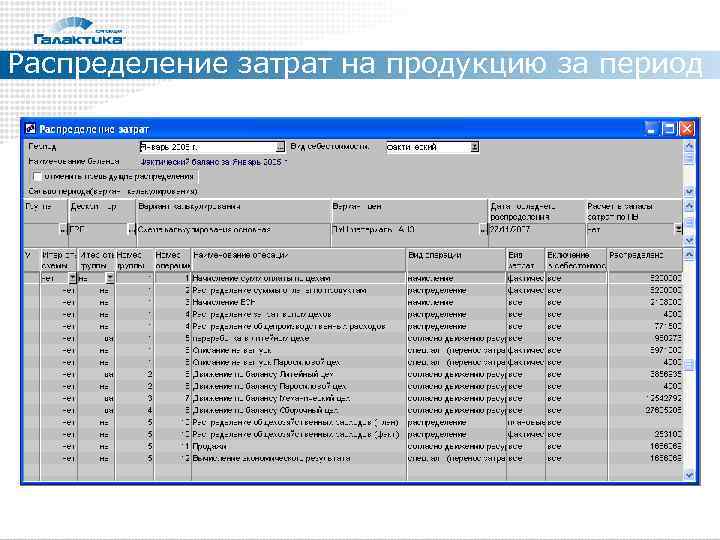Open the period picker via its ellipsis button
The height and width of the screenshot is (540, 720).
pos(280,147)
